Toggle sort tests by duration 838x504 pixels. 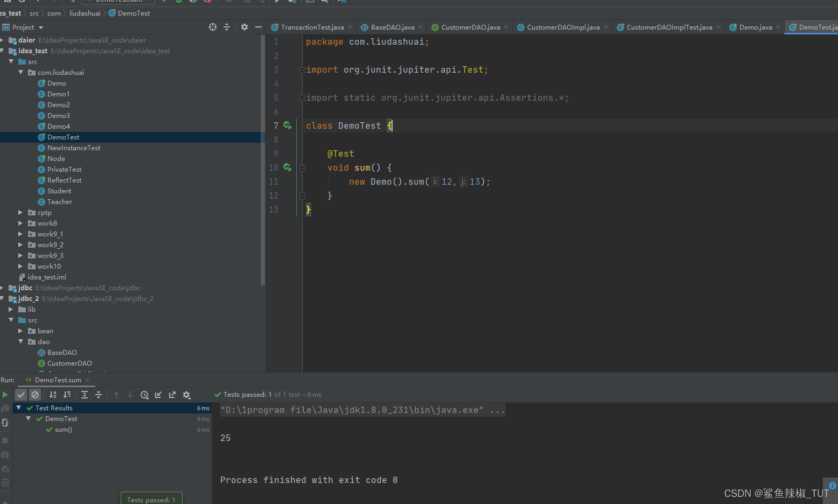click(x=67, y=395)
